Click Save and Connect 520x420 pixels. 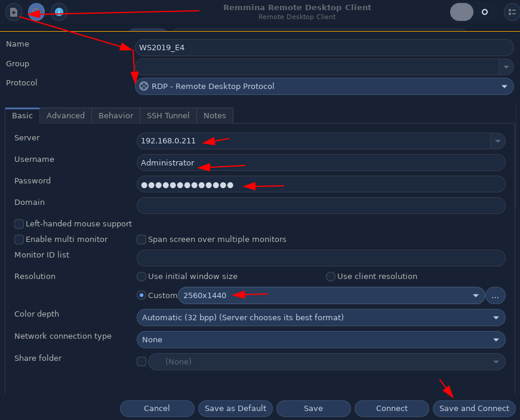474,409
